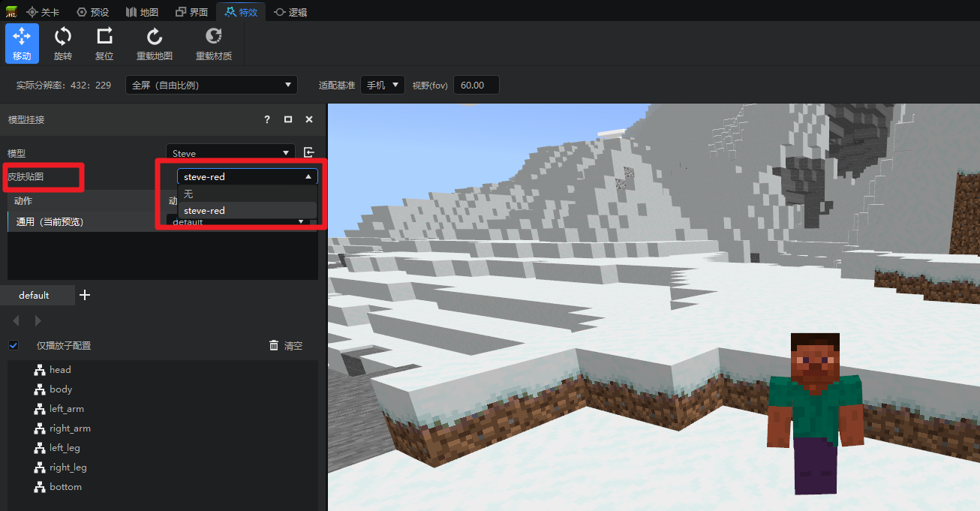Viewport: 980px width, 511px height.
Task: Open the 全屏（自由比例） resolution dropdown
Action: (212, 86)
